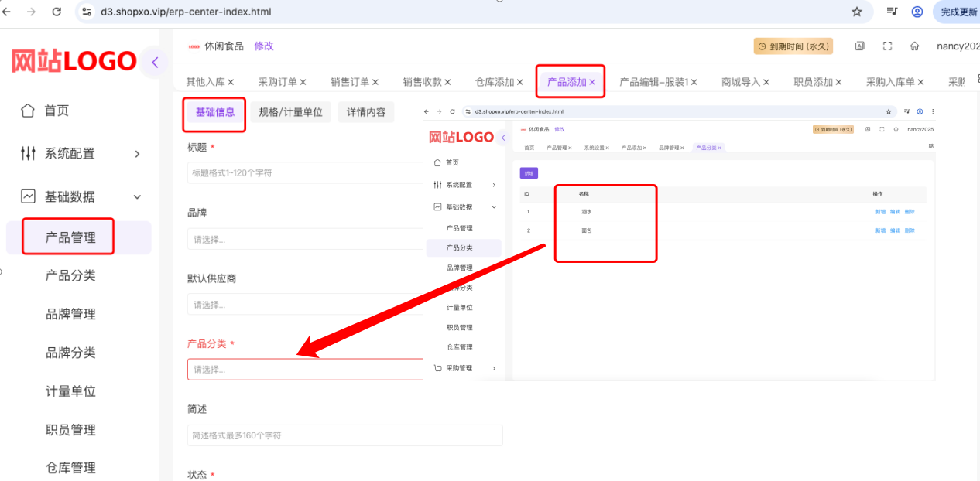Close the 销售收款 tab

click(x=447, y=82)
